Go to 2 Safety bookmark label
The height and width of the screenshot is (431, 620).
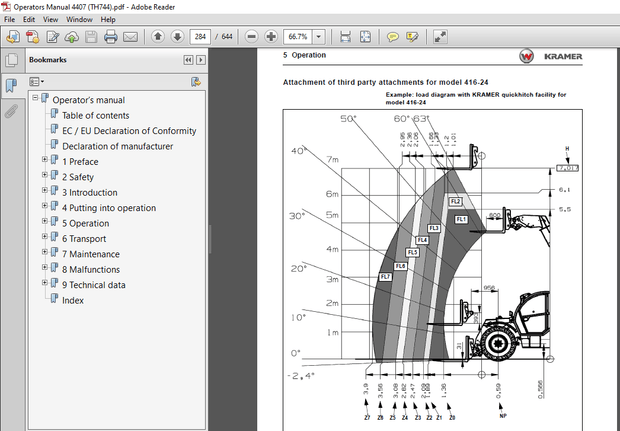[78, 177]
